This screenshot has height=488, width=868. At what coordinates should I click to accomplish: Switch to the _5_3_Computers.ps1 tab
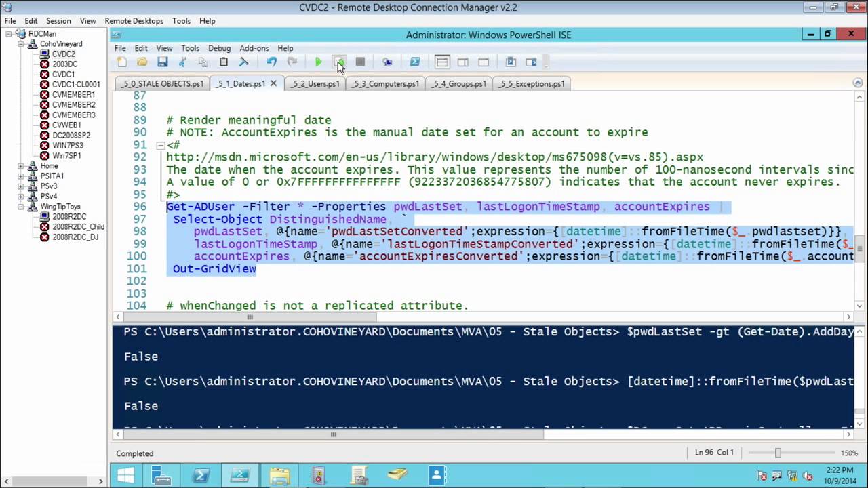(x=387, y=84)
